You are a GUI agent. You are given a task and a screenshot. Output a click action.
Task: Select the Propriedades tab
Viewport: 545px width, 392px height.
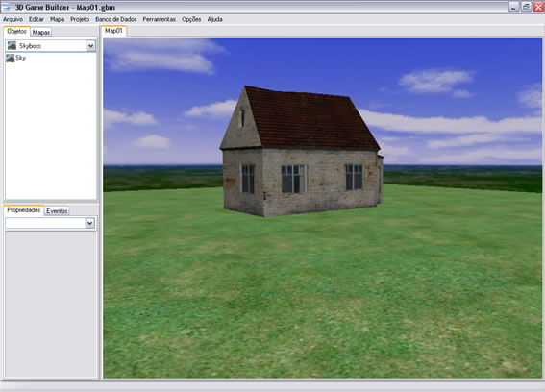[x=24, y=210]
